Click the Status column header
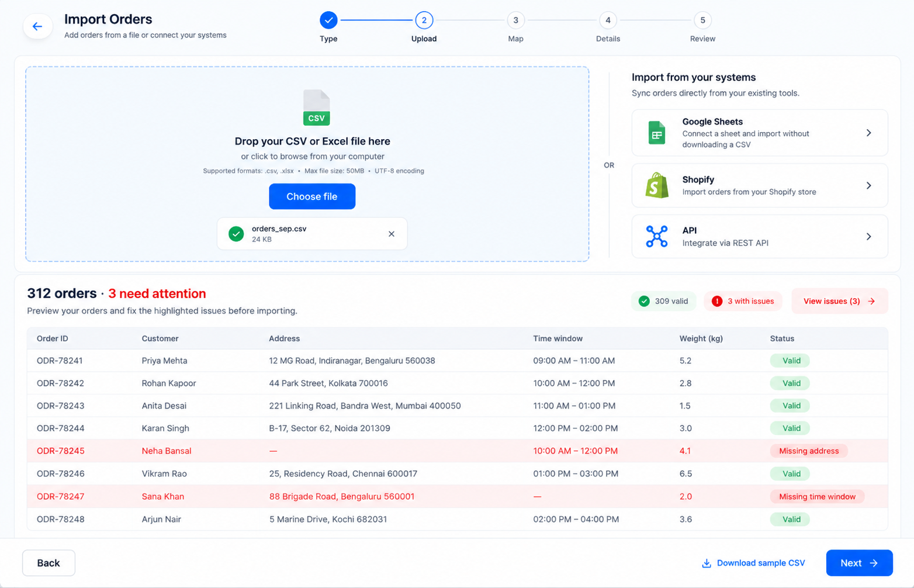 782,338
